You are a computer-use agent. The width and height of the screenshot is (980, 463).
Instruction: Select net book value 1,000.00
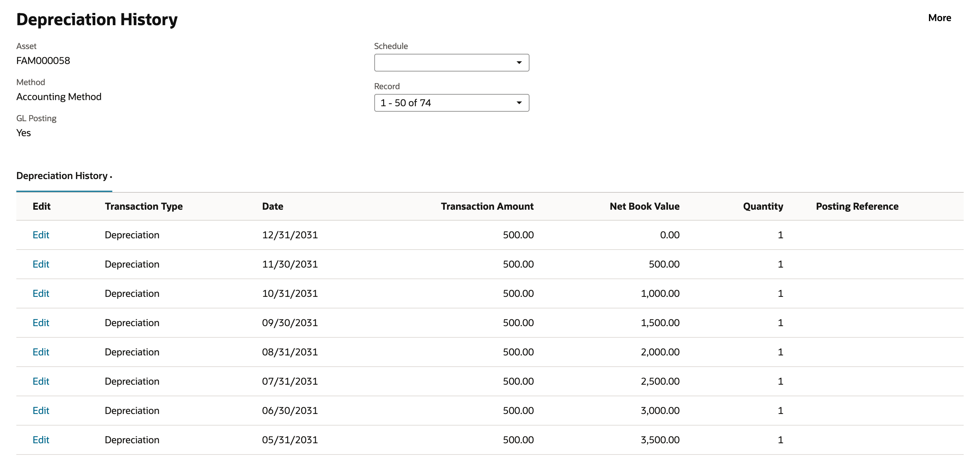click(660, 293)
